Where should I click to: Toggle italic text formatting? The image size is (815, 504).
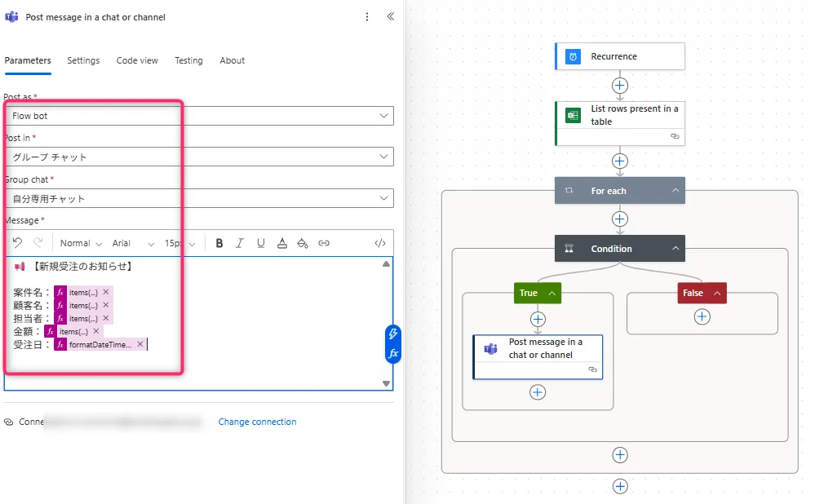(x=240, y=243)
